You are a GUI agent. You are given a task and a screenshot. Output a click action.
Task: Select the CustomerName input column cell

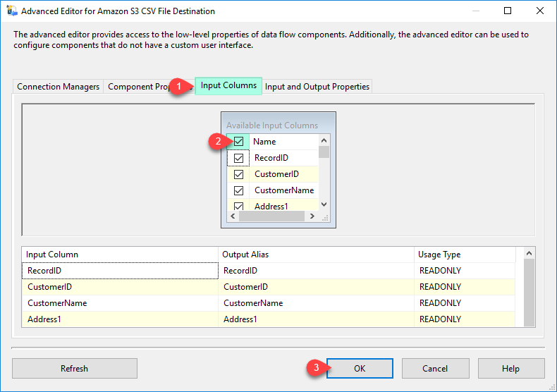(120, 303)
